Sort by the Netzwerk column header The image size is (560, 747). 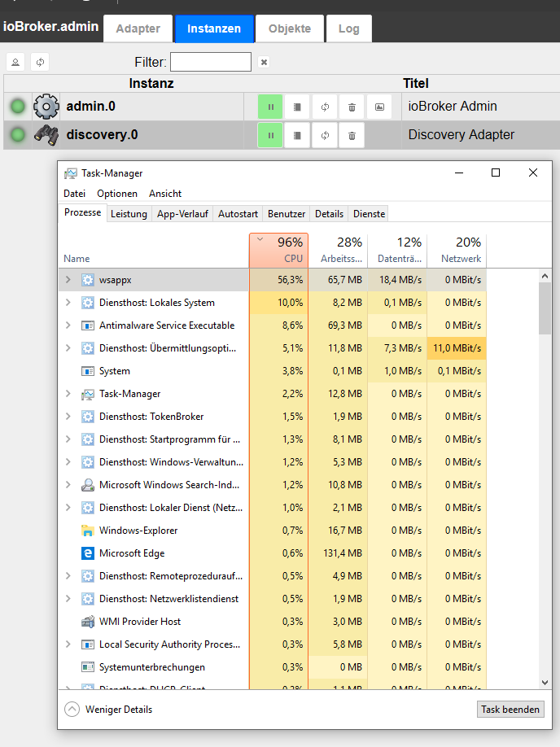coord(457,250)
